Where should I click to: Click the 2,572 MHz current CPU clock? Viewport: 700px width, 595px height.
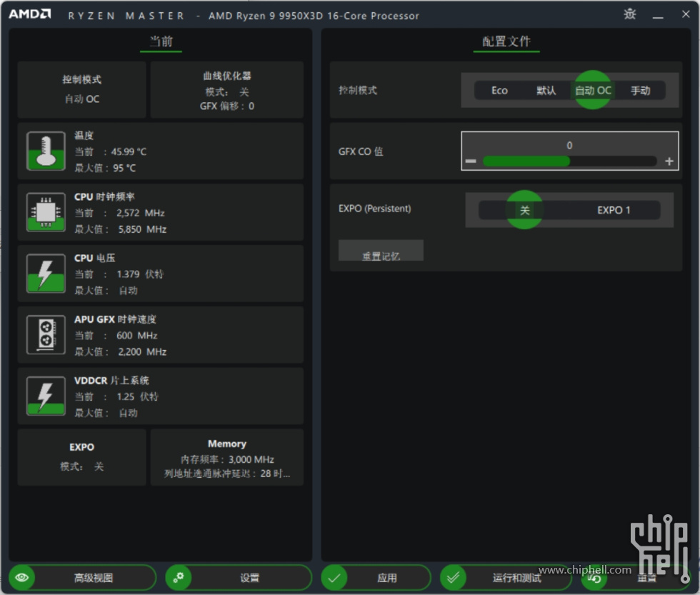141,213
